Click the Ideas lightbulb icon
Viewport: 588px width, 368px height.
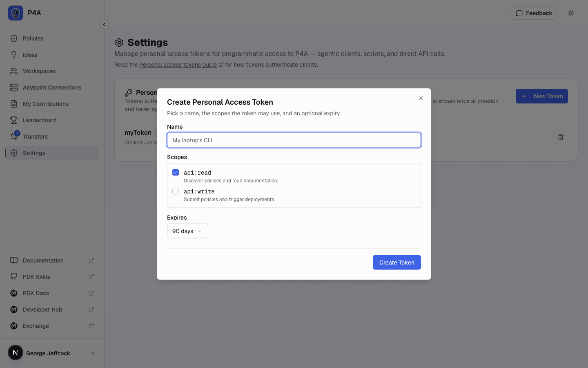click(x=14, y=55)
